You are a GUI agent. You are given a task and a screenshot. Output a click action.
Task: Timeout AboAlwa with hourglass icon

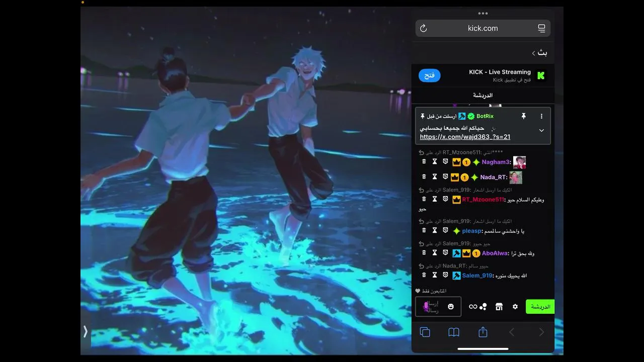pyautogui.click(x=435, y=253)
